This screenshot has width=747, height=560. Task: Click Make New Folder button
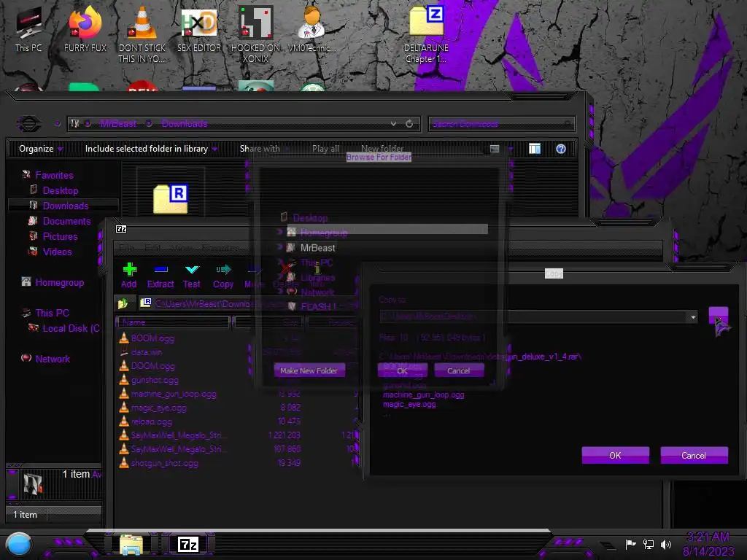coord(309,370)
